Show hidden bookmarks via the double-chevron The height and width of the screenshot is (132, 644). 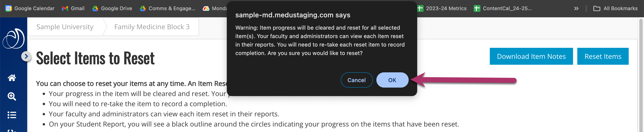click(576, 8)
